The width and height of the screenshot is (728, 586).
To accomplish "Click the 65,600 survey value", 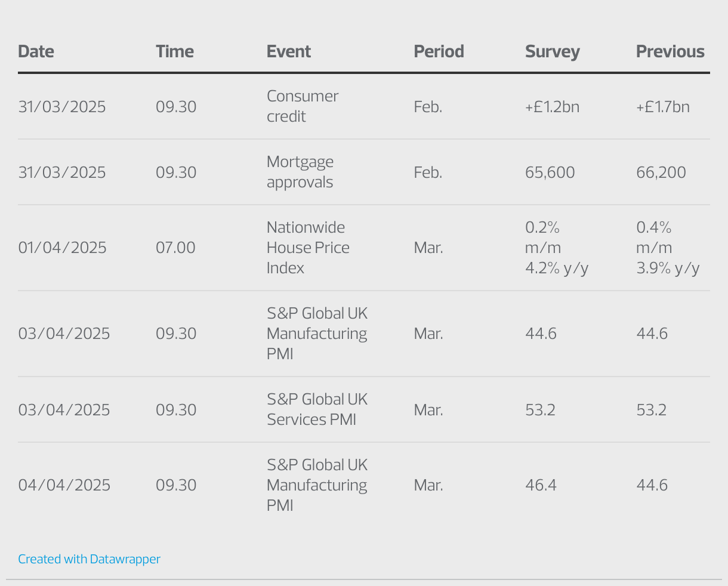I will coord(550,172).
